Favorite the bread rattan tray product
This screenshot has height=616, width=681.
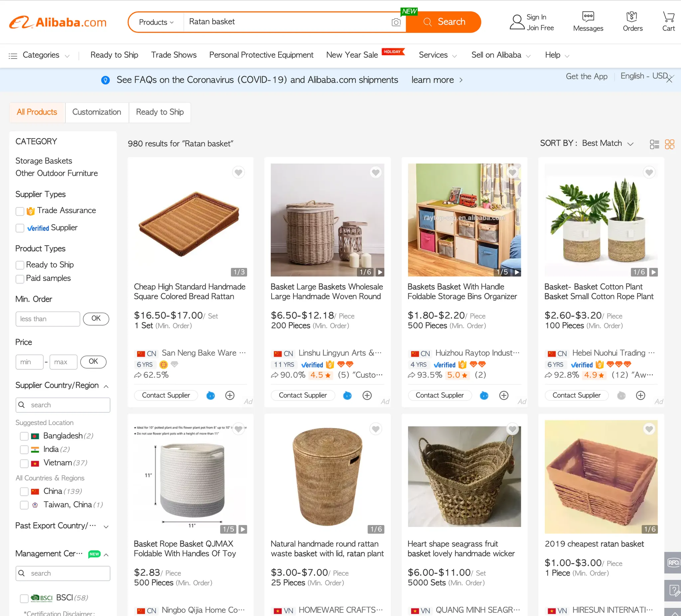click(x=238, y=172)
